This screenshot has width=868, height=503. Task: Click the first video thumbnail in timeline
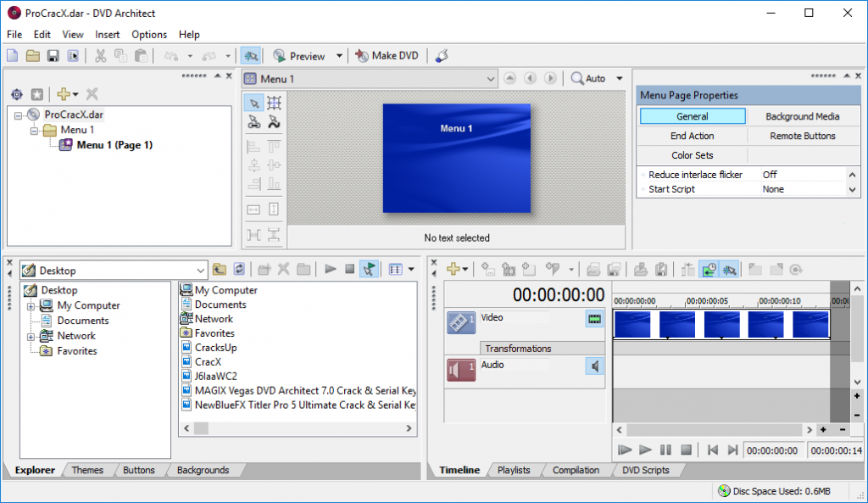point(632,324)
